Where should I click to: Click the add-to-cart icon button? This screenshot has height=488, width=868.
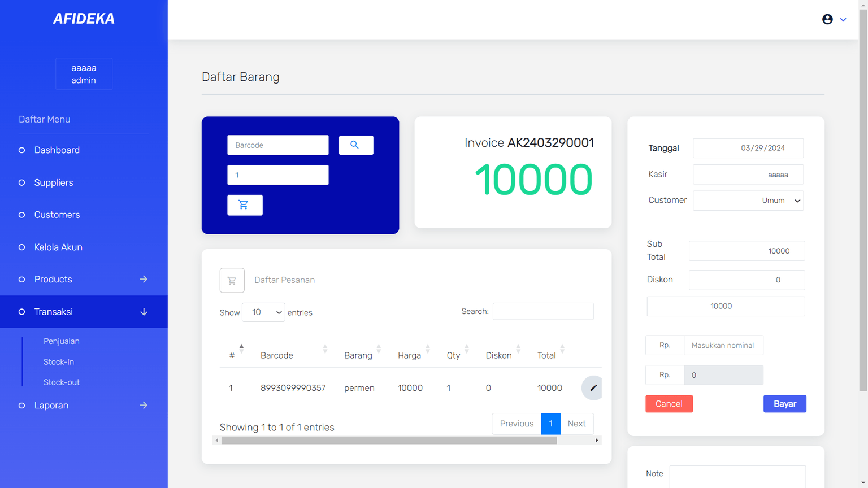click(244, 205)
